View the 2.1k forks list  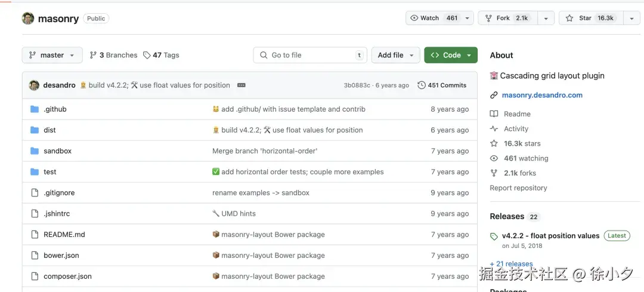[x=520, y=173]
